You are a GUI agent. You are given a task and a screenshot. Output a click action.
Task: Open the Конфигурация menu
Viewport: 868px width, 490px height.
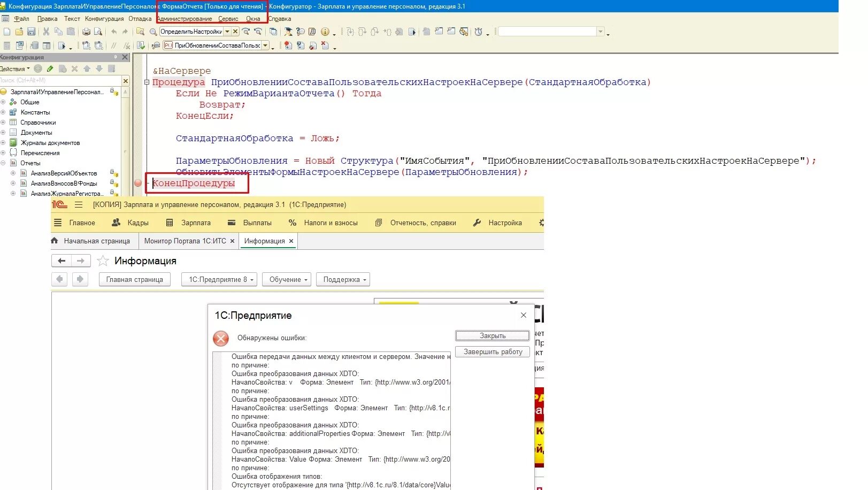tap(104, 19)
